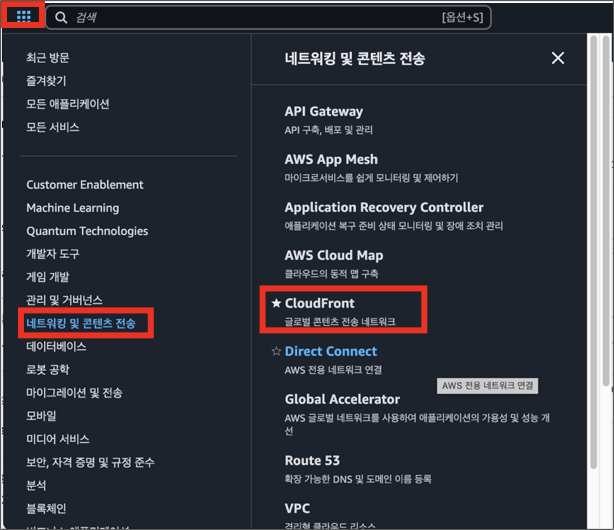Close the 네트워킹 및 콘텐츠 전송 panel
The height and width of the screenshot is (530, 614).
[558, 58]
